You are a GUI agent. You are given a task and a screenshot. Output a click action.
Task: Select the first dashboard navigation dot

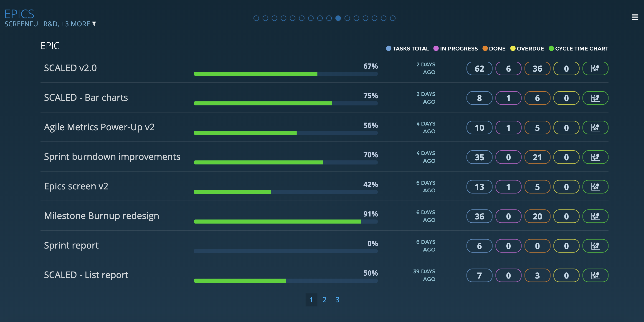(256, 18)
